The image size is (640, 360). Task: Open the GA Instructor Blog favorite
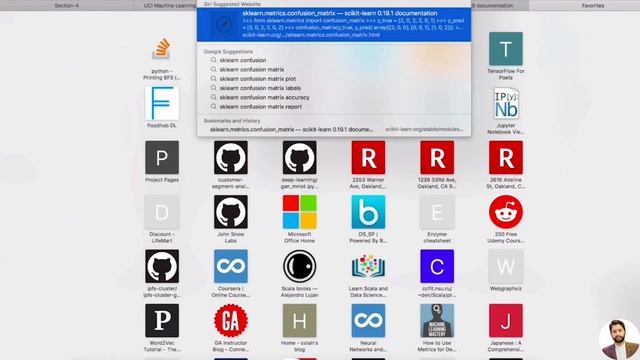pos(231,320)
